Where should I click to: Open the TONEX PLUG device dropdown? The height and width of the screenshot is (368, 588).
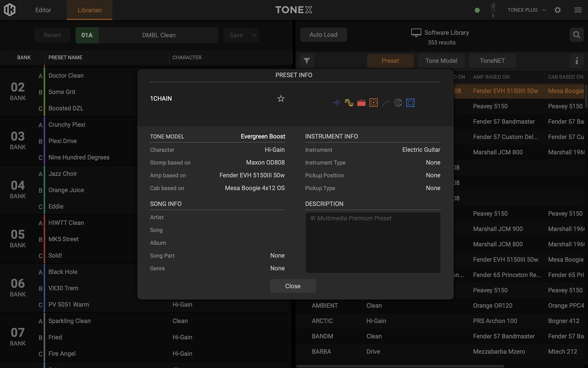[526, 10]
